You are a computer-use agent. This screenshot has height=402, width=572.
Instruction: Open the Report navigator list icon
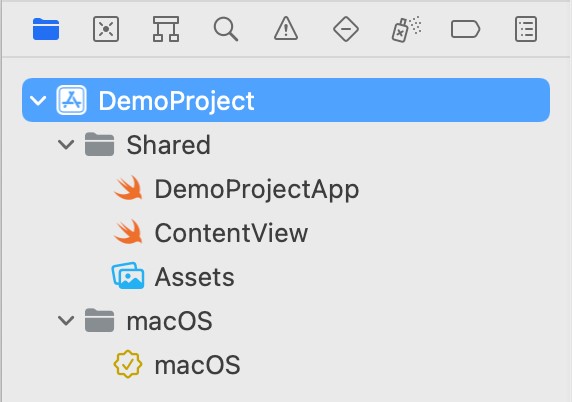pos(526,29)
